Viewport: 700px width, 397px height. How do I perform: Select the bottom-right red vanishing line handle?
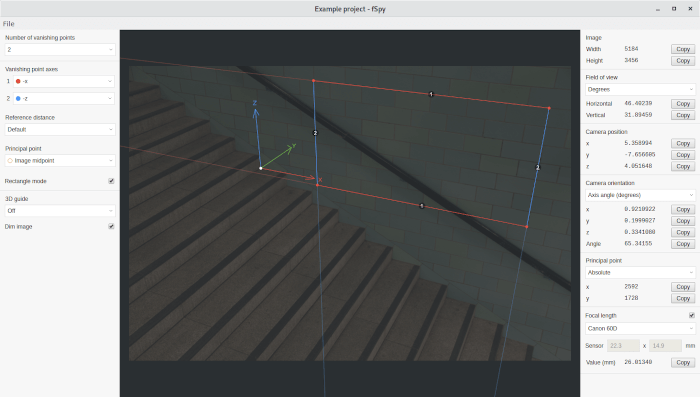coord(527,227)
